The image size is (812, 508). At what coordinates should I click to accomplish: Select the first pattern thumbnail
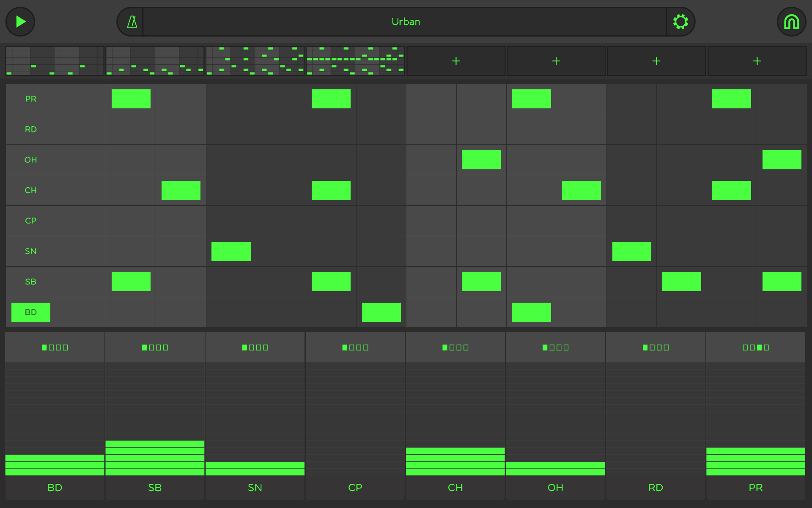(55, 61)
